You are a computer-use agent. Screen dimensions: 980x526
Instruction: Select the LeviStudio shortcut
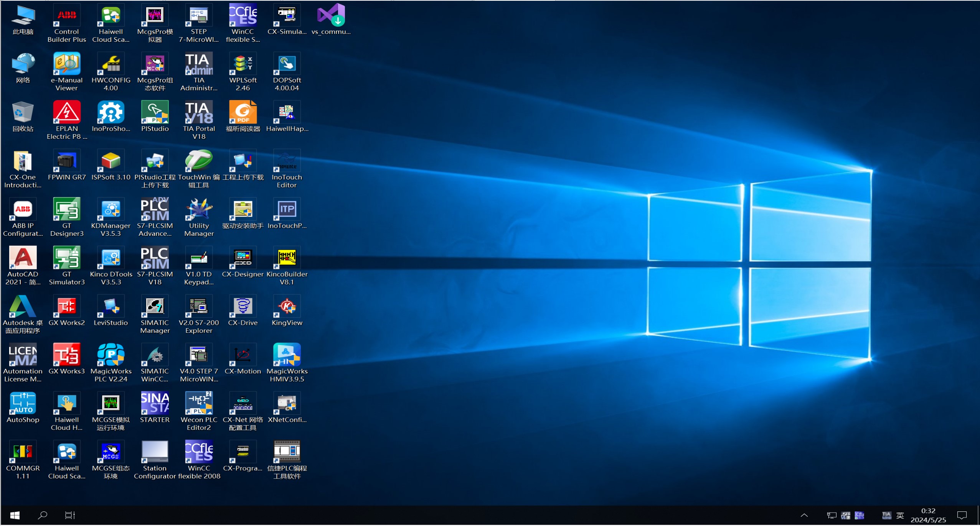(111, 310)
